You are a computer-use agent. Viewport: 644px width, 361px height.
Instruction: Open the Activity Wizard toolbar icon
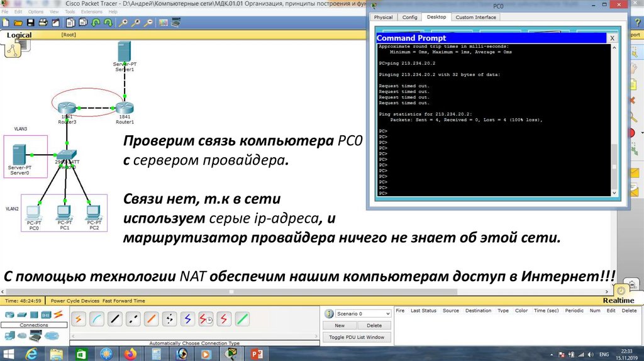point(55,23)
